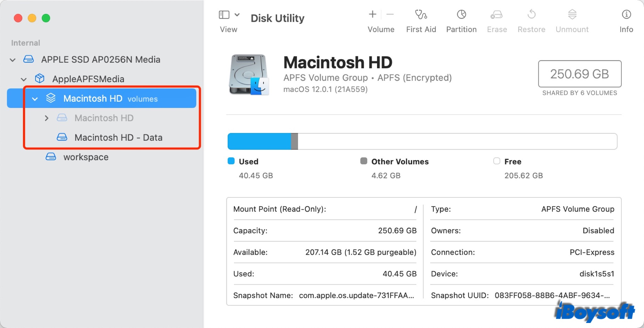Click the Info icon in toolbar
The width and height of the screenshot is (644, 328).
(626, 15)
